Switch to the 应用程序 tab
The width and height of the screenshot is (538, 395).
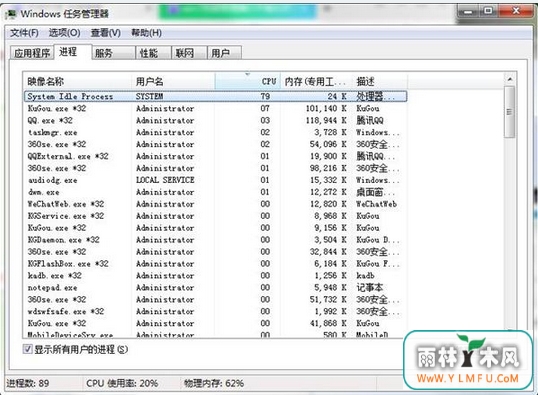click(32, 53)
